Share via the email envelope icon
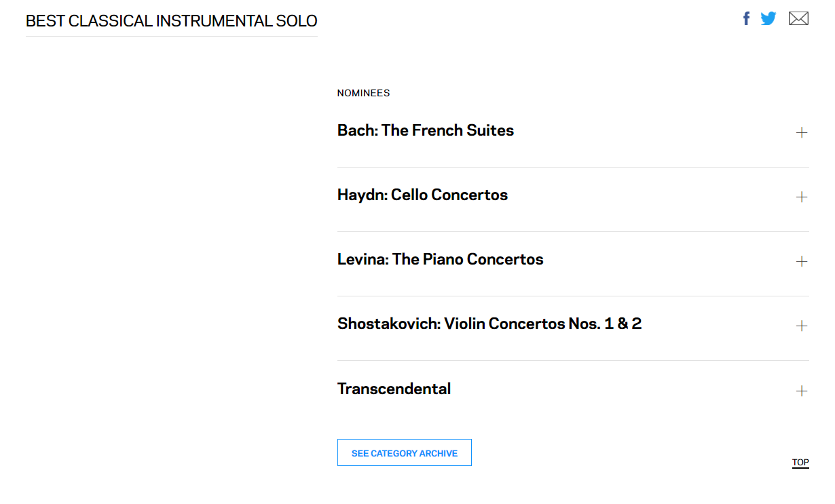835x504 pixels. tap(798, 19)
